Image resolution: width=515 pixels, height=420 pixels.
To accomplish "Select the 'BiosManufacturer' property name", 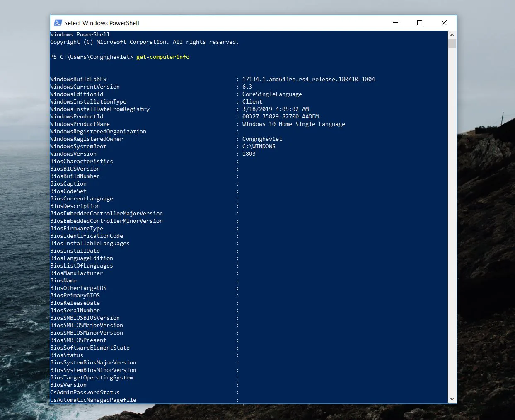I will pyautogui.click(x=77, y=273).
